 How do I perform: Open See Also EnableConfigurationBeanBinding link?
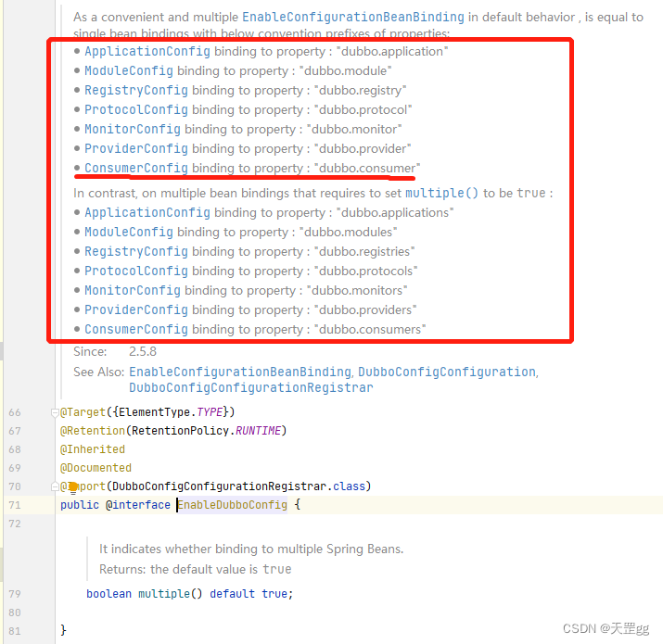[240, 372]
